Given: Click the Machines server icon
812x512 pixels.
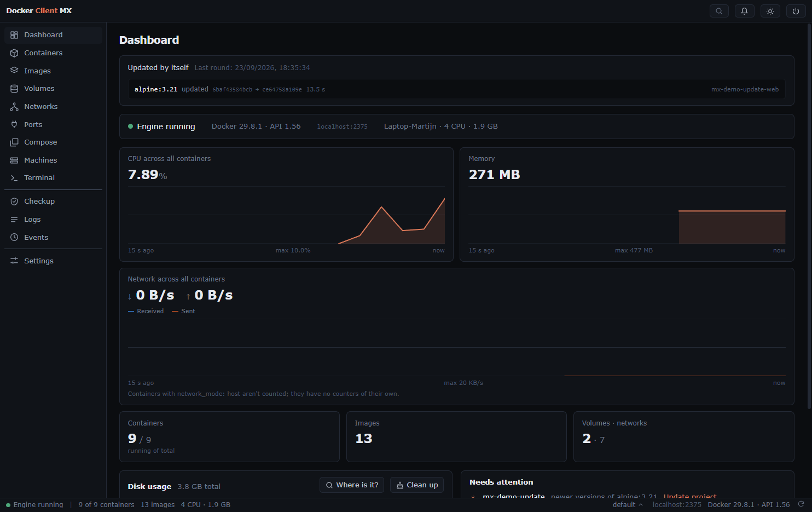Looking at the screenshot, I should [x=14, y=160].
